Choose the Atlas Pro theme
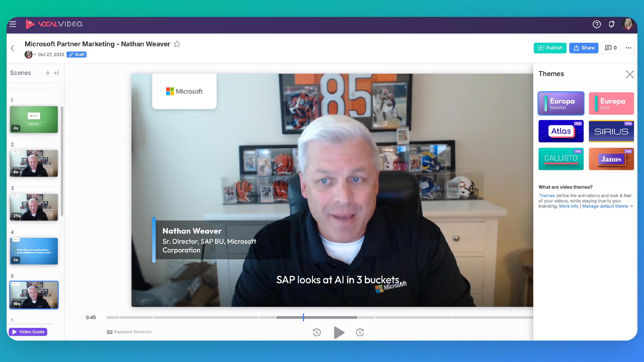Image resolution: width=644 pixels, height=362 pixels. (561, 131)
